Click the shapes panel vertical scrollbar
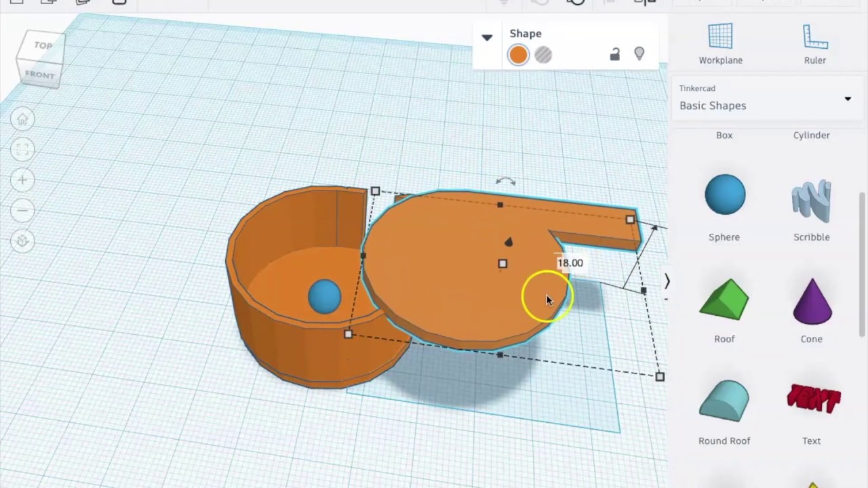Screen dimensions: 868x488 tap(863, 264)
